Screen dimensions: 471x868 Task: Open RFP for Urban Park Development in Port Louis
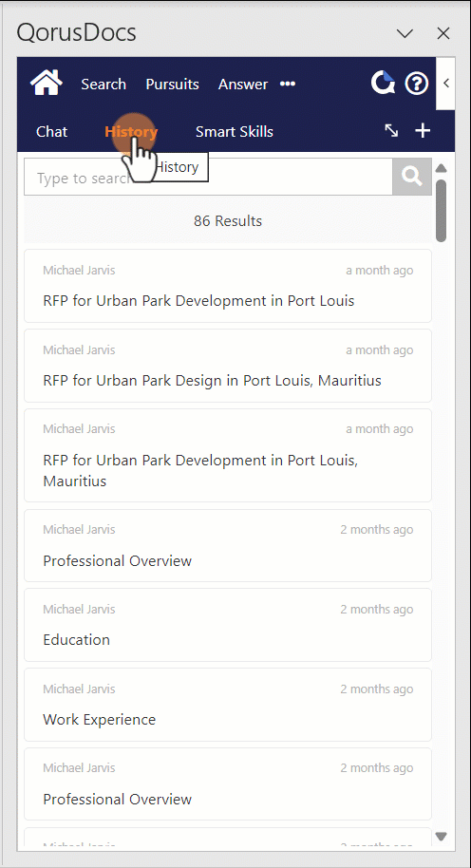(228, 286)
